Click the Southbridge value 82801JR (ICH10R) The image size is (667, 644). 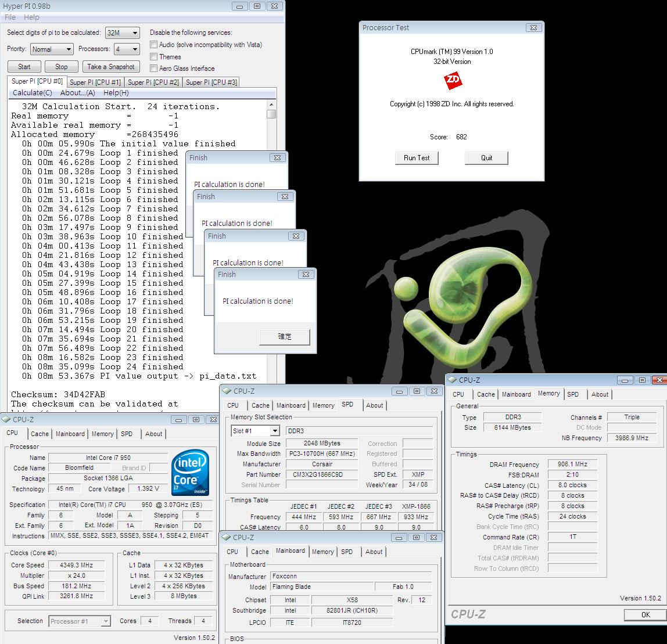pos(352,610)
